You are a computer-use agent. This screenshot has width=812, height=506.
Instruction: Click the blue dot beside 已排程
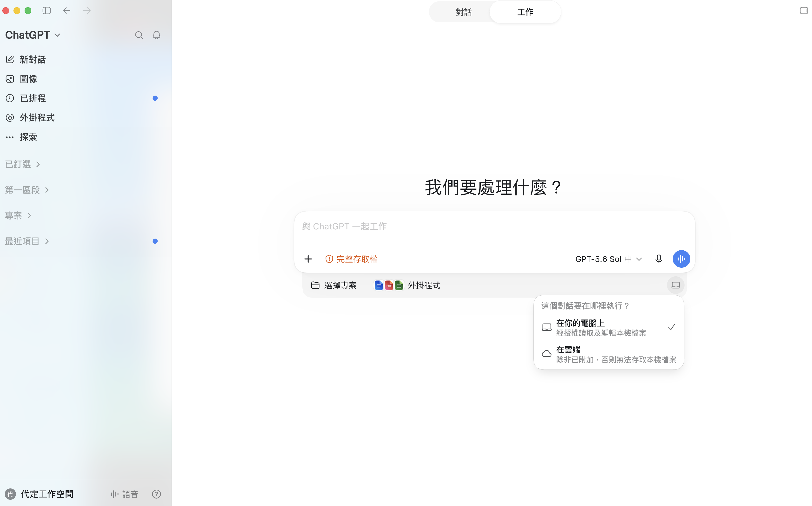(155, 98)
